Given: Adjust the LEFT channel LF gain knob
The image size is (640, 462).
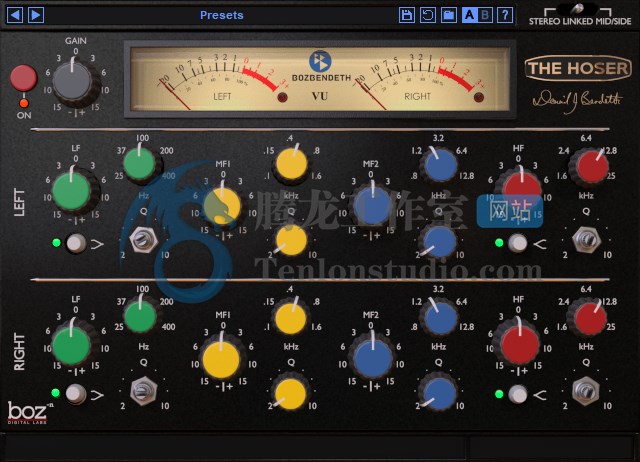Looking at the screenshot, I should [72, 191].
